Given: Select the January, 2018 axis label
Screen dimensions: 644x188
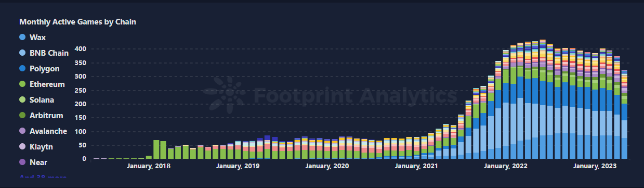Looking at the screenshot, I should pos(148,166).
